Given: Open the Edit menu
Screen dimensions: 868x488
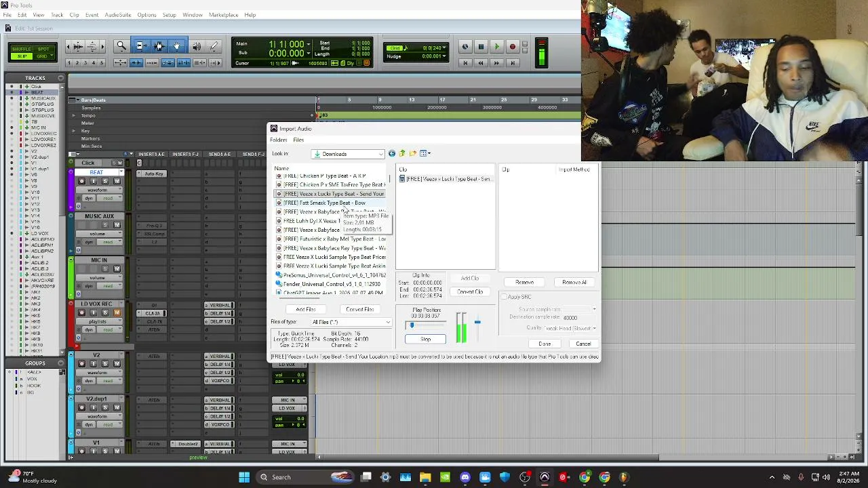Looking at the screenshot, I should coord(22,15).
